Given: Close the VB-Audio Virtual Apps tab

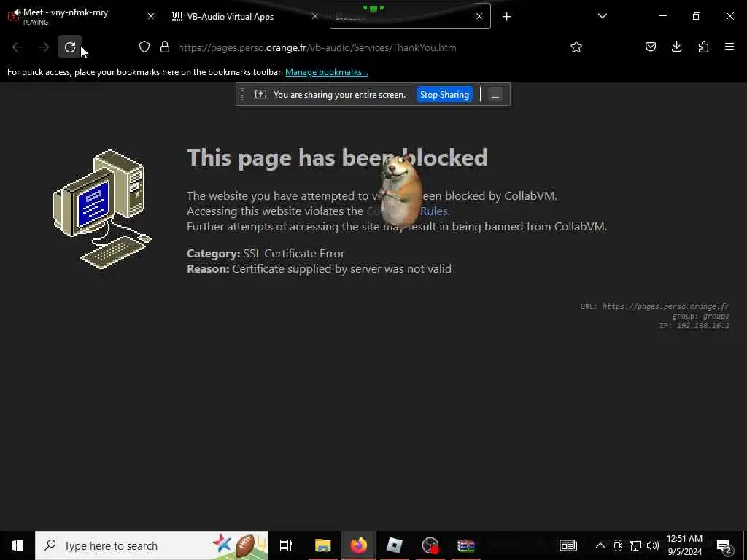Looking at the screenshot, I should point(315,16).
